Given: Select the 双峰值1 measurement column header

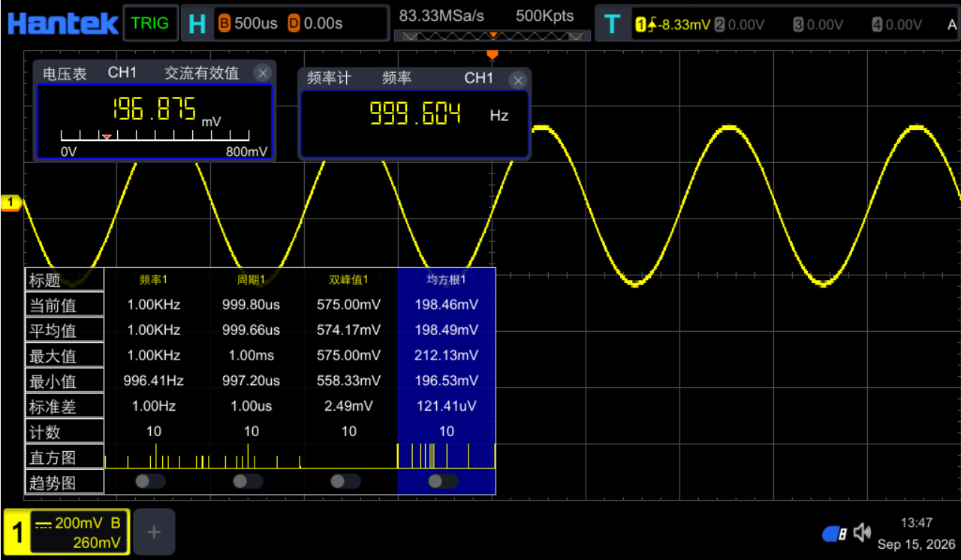Looking at the screenshot, I should click(x=348, y=280).
